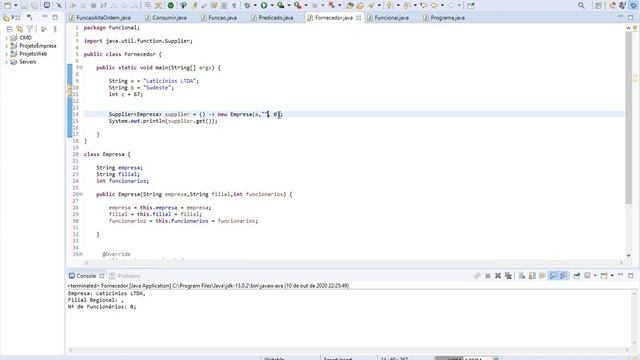Switch to the Funcional.java tab

(388, 18)
